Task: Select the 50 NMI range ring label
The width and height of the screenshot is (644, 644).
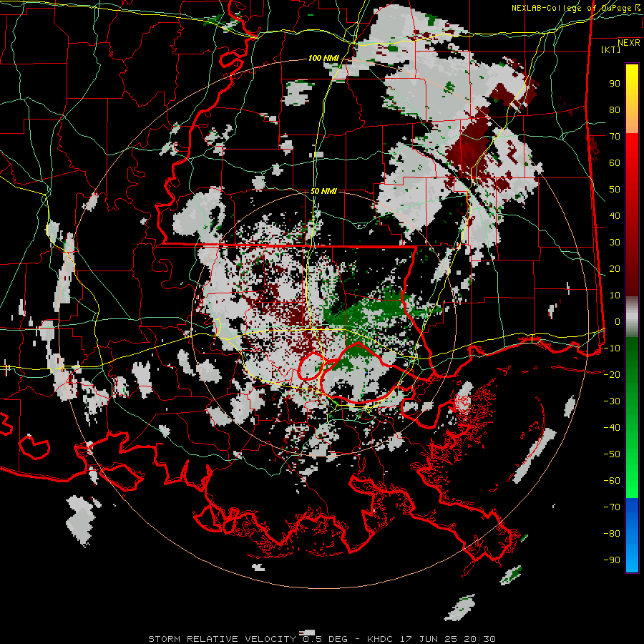Action: [x=323, y=191]
